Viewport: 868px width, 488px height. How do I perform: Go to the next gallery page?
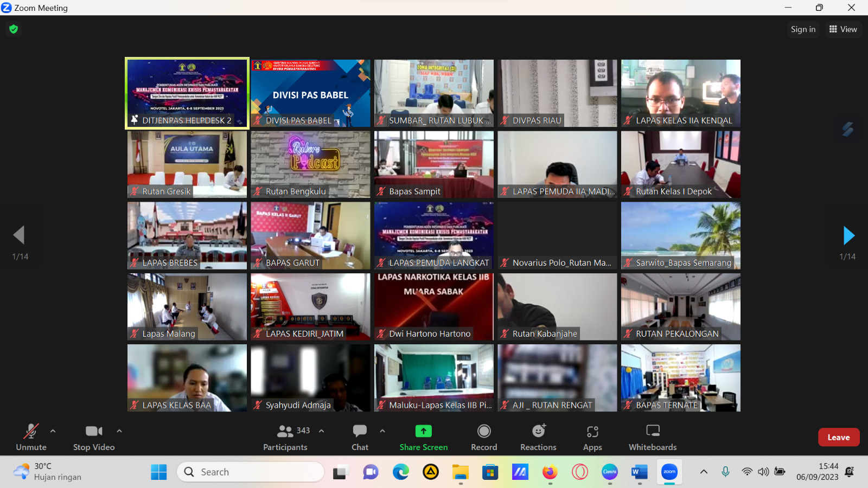849,235
